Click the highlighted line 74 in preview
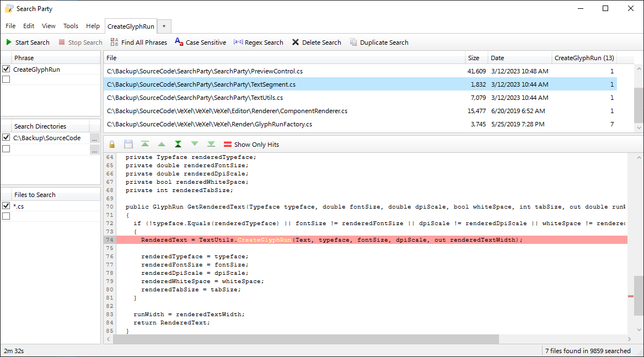Image resolution: width=644 pixels, height=357 pixels. tap(372, 239)
